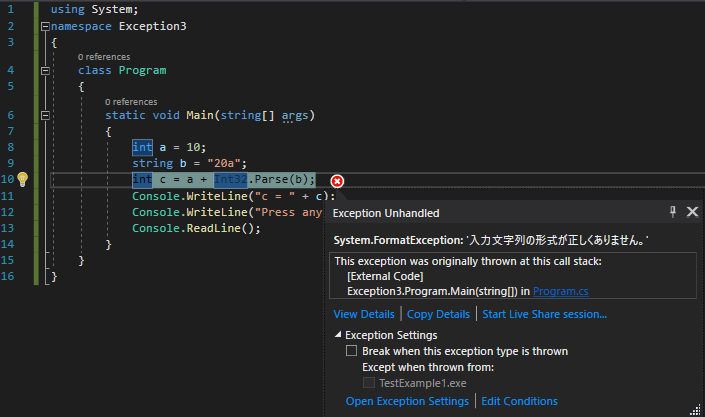Click Console.ReadLine() on line 13
Image resolution: width=705 pixels, height=417 pixels.
(196, 229)
